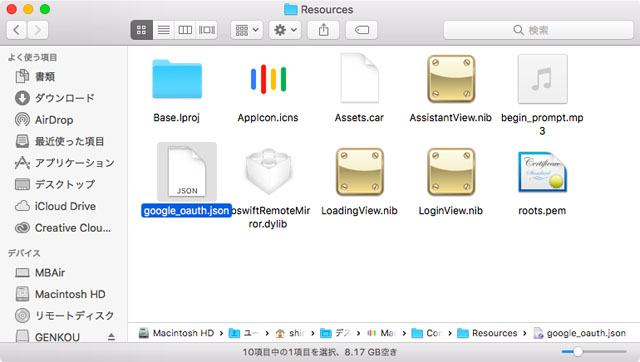The width and height of the screenshot is (640, 362).
Task: Switch to icon view mode
Action: point(142,30)
